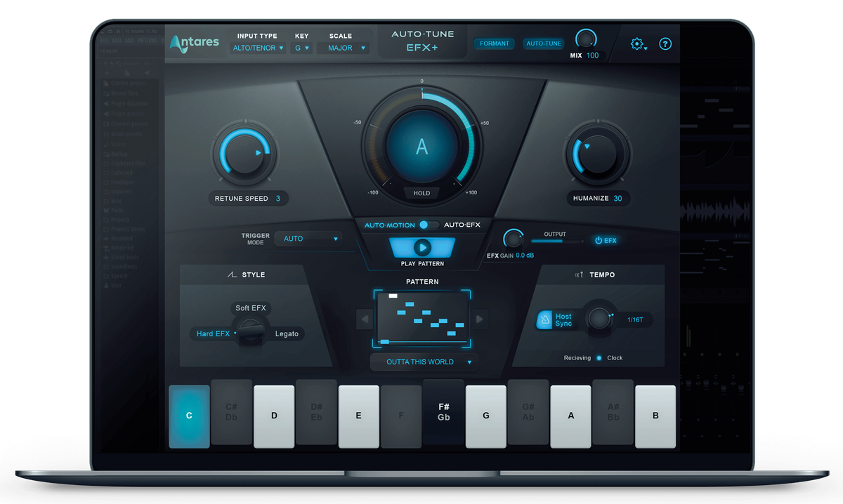
Task: Open the settings gear menu
Action: tap(638, 44)
